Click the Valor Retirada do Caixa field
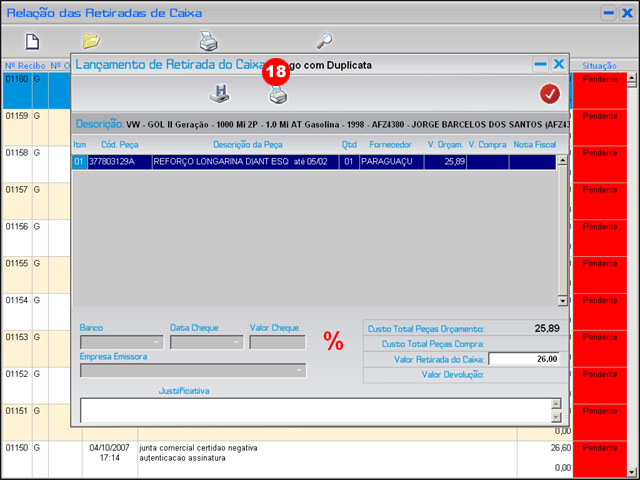Screen dimensions: 640x480 coord(525,360)
